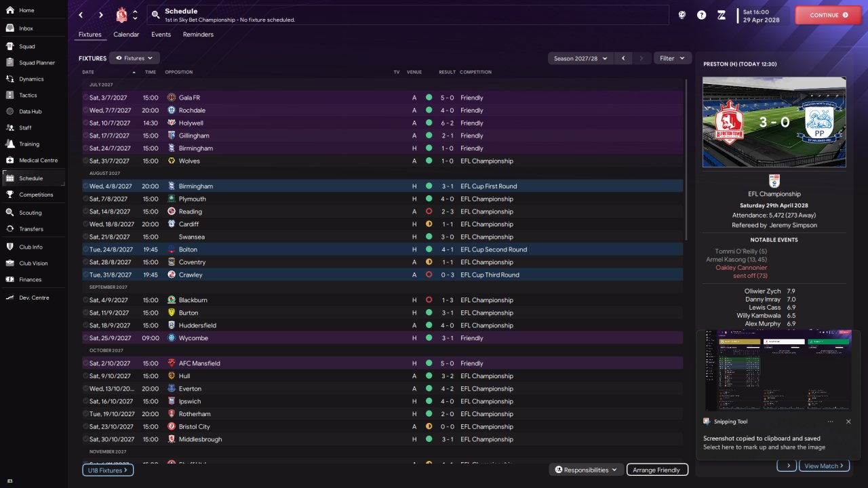
Task: Expand the Filter dropdown
Action: pyautogui.click(x=673, y=58)
